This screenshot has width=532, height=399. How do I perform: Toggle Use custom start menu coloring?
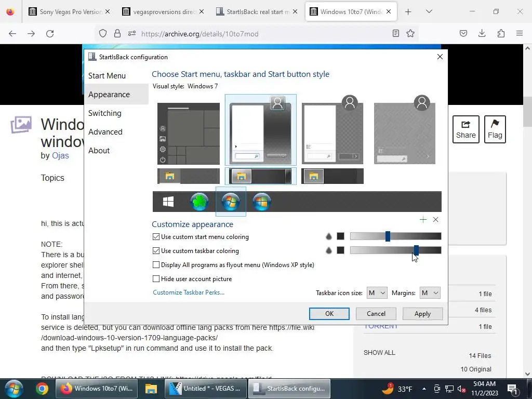156,237
